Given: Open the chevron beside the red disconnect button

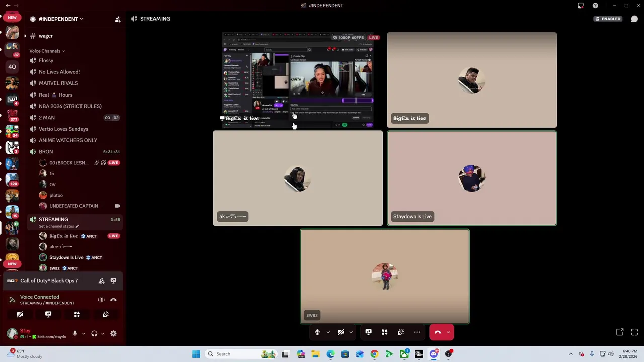Looking at the screenshot, I should pyautogui.click(x=448, y=332).
